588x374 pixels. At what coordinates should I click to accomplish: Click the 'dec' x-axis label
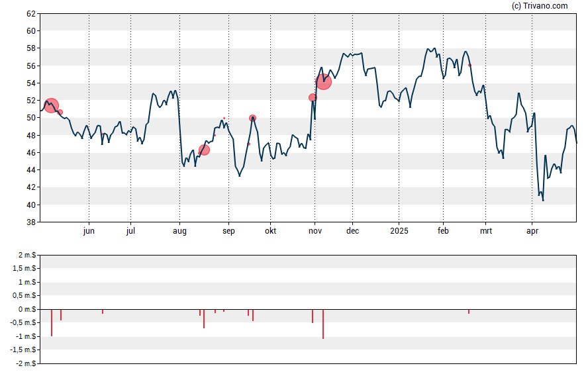[x=352, y=231]
